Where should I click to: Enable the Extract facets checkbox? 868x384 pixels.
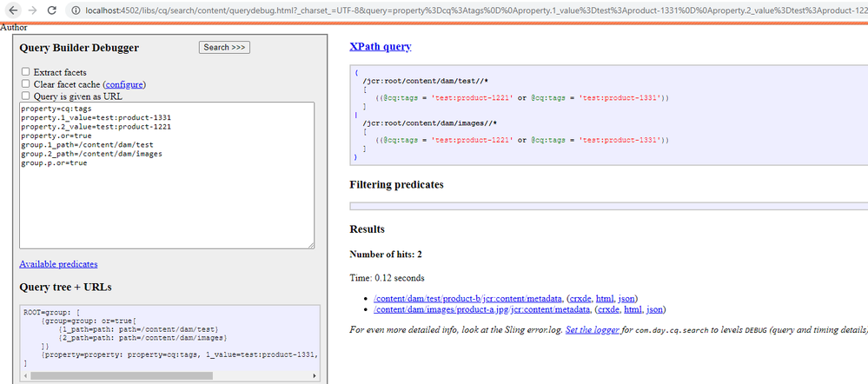(x=26, y=72)
